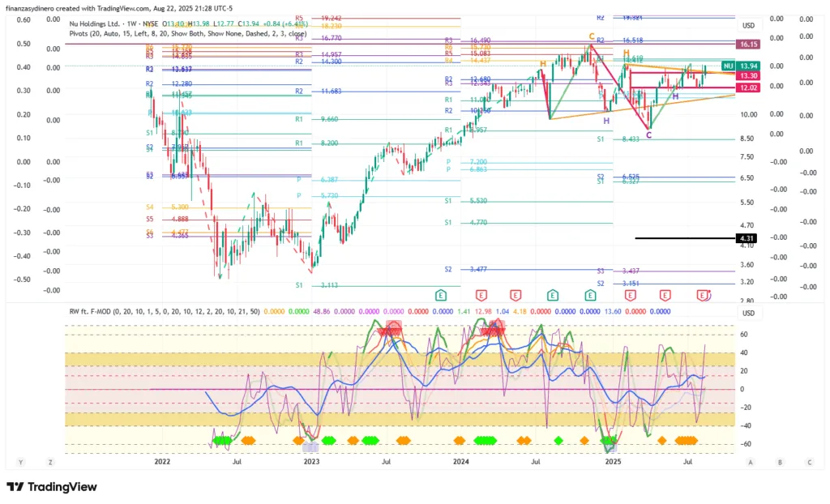Open the USD currency selector on the indicator pane
The width and height of the screenshot is (830, 504).
click(748, 313)
